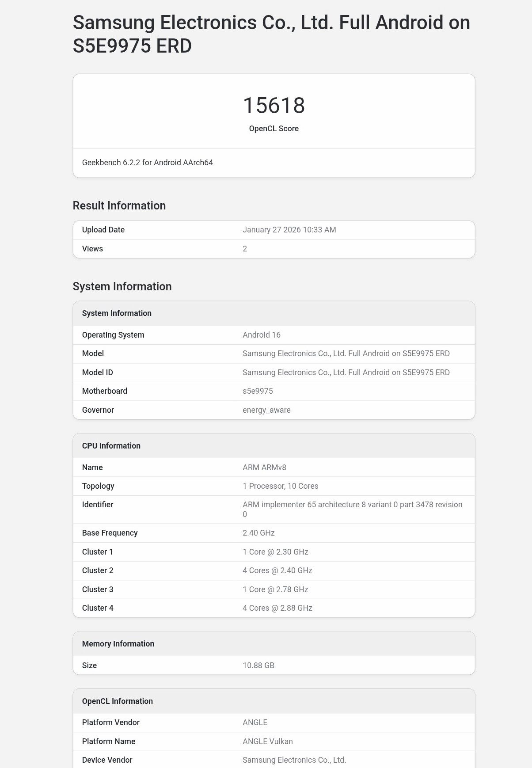Screen dimensions: 532x768
Task: Click the 1 Processor, 10 Cores topology value
Action: 280,486
